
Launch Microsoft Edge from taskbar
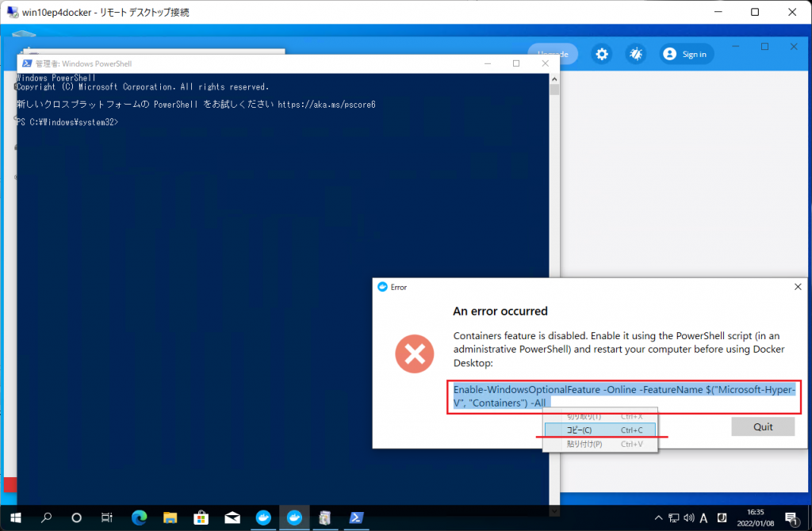(139, 518)
